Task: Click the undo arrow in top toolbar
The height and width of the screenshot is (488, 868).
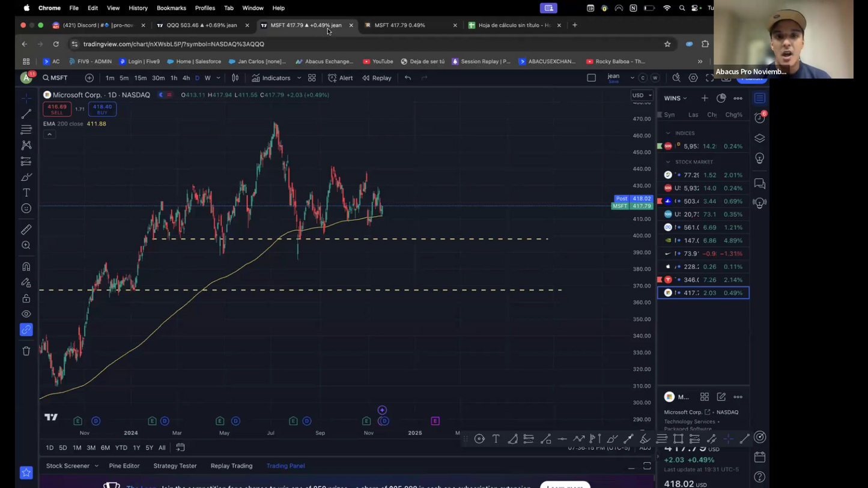Action: 408,78
